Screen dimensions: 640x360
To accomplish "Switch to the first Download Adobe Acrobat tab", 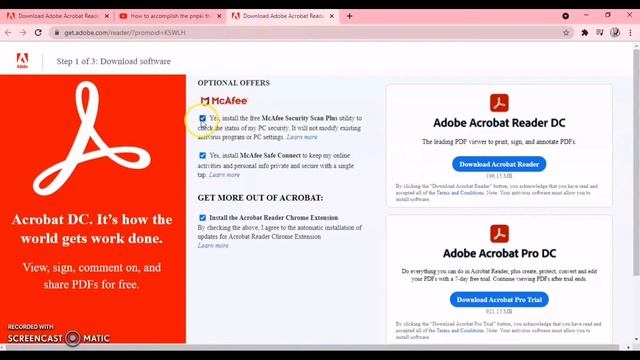I will (x=57, y=16).
